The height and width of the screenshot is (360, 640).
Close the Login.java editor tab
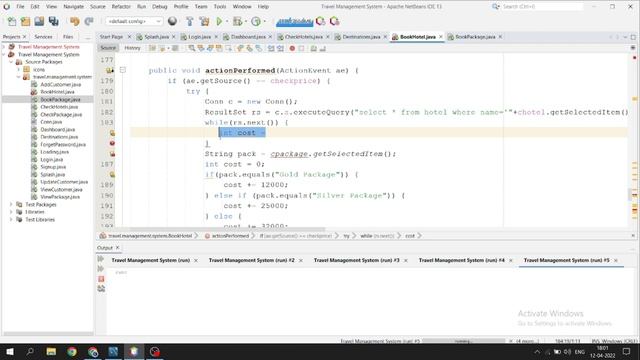pyautogui.click(x=216, y=37)
